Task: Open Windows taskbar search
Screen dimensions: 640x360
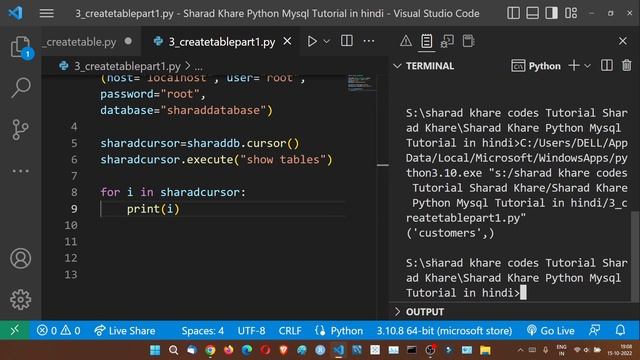Action: pyautogui.click(x=173, y=350)
